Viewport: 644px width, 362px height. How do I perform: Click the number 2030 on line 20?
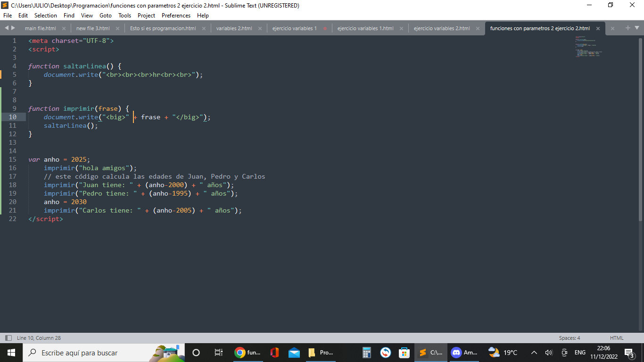79,202
